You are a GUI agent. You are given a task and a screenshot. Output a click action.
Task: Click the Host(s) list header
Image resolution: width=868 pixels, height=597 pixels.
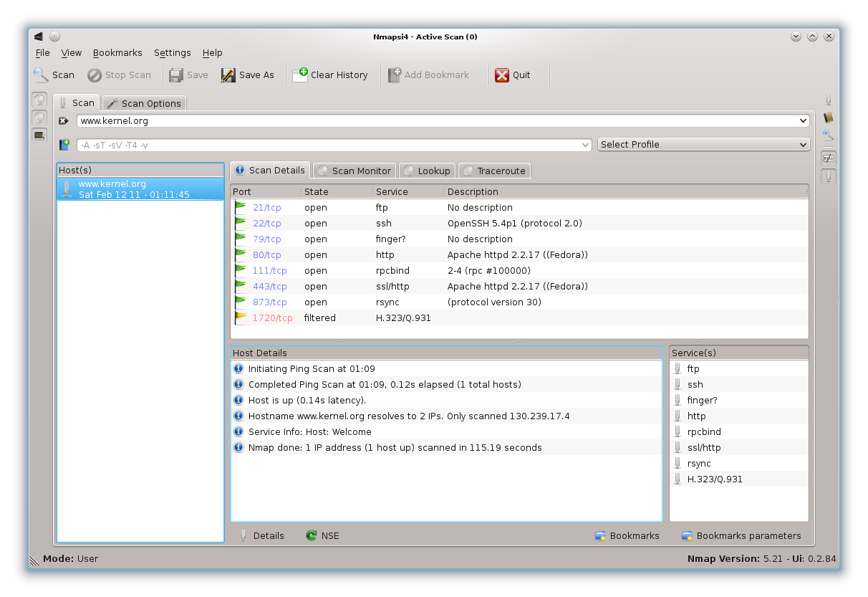point(140,170)
